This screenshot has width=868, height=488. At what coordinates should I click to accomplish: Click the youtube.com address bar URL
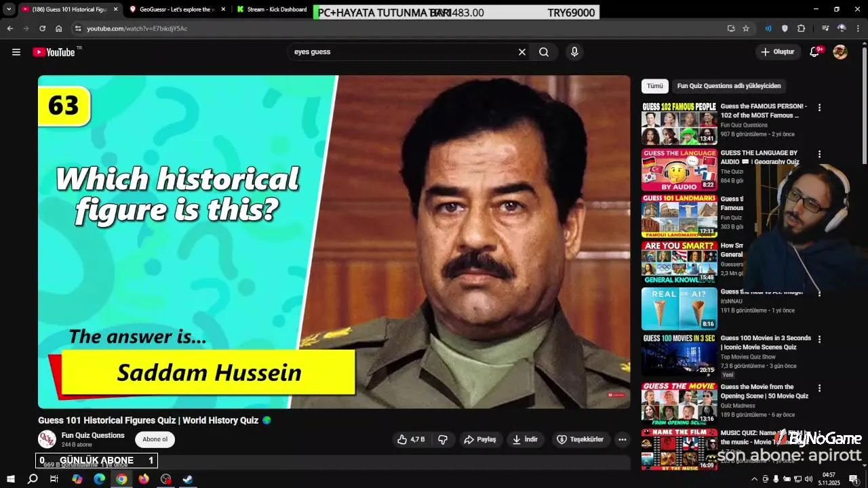coord(137,28)
